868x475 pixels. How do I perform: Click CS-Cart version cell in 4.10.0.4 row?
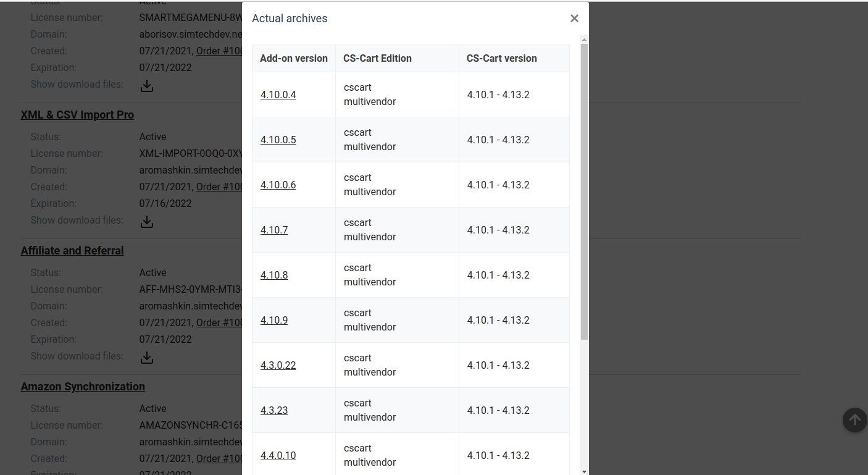[x=514, y=95]
